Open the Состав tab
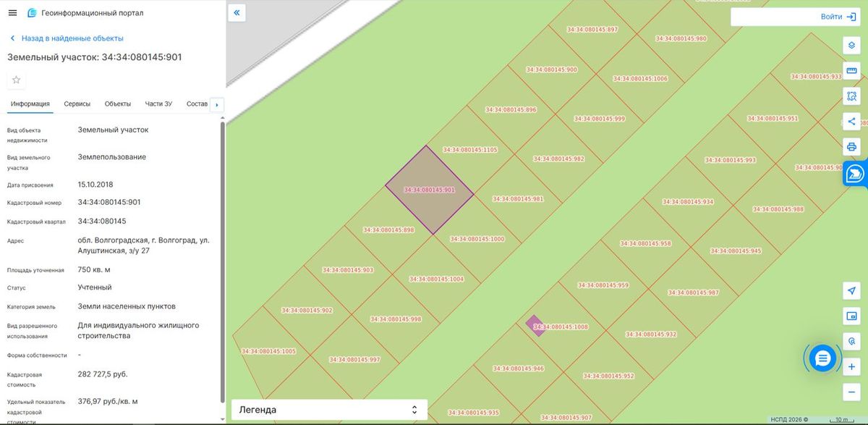The image size is (868, 425). (x=197, y=104)
